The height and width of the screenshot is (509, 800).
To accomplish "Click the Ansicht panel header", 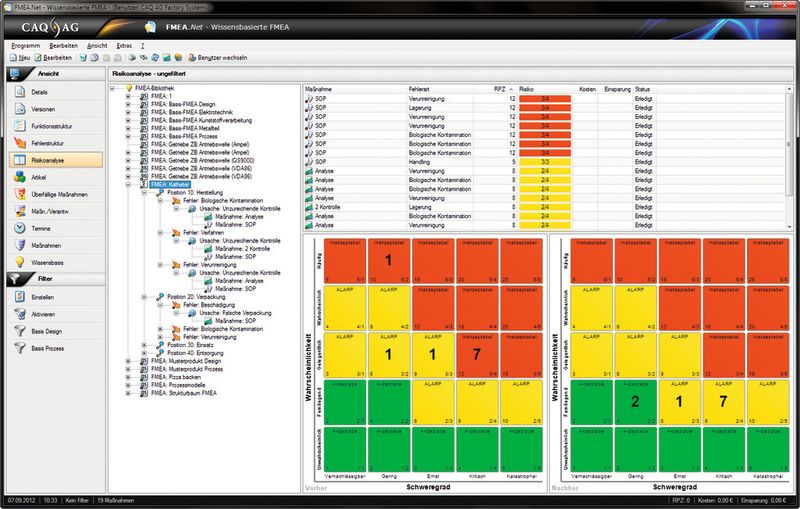I will (x=56, y=74).
